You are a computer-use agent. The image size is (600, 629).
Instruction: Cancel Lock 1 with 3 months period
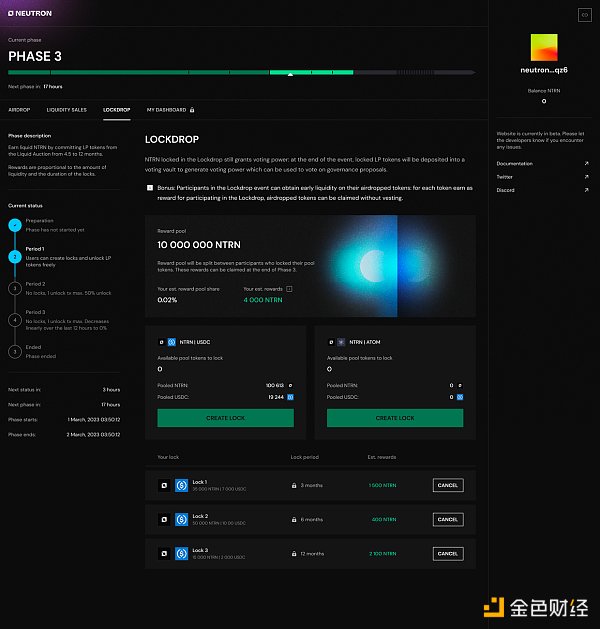click(447, 486)
